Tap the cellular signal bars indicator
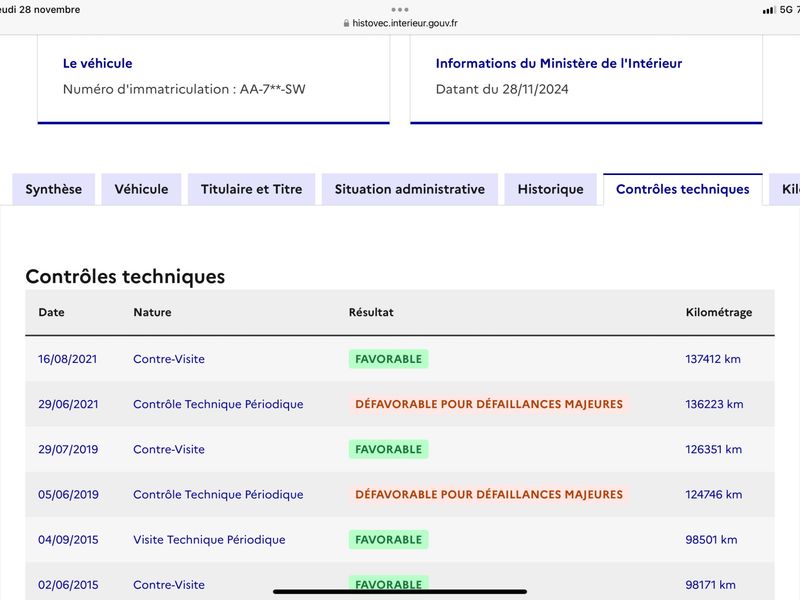Image resolution: width=800 pixels, height=600 pixels. (x=768, y=10)
